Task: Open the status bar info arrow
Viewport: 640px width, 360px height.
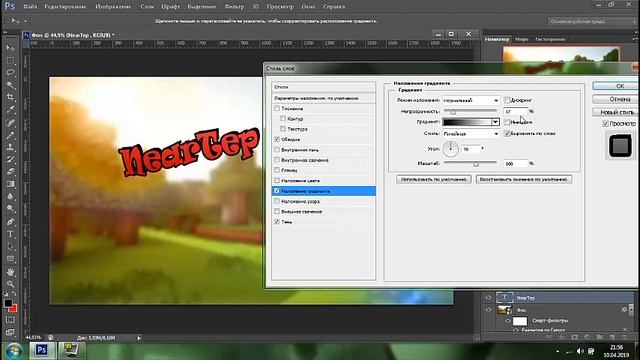Action: click(x=139, y=338)
